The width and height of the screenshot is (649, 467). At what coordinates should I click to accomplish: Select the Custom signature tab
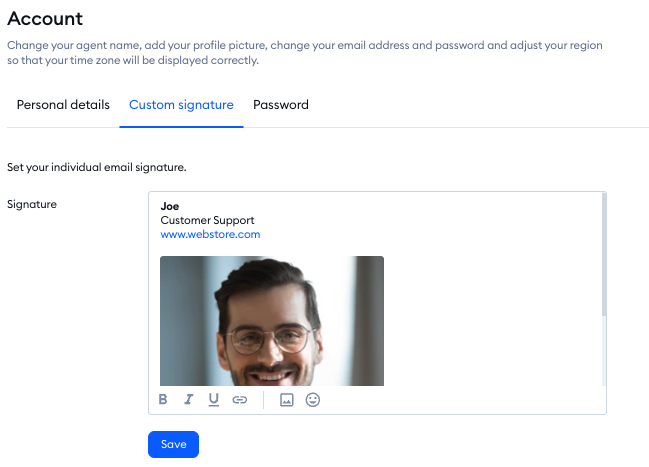[181, 105]
